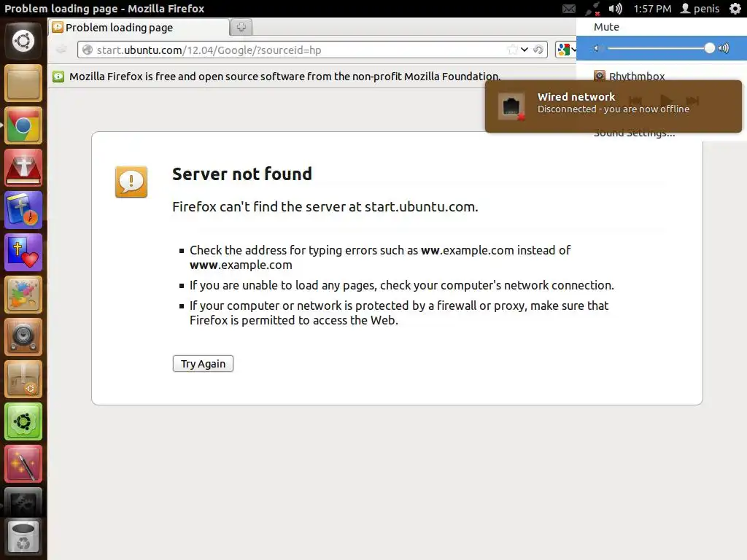Screen dimensions: 747x560
Task: Click the volume slider handle
Action: coord(709,48)
